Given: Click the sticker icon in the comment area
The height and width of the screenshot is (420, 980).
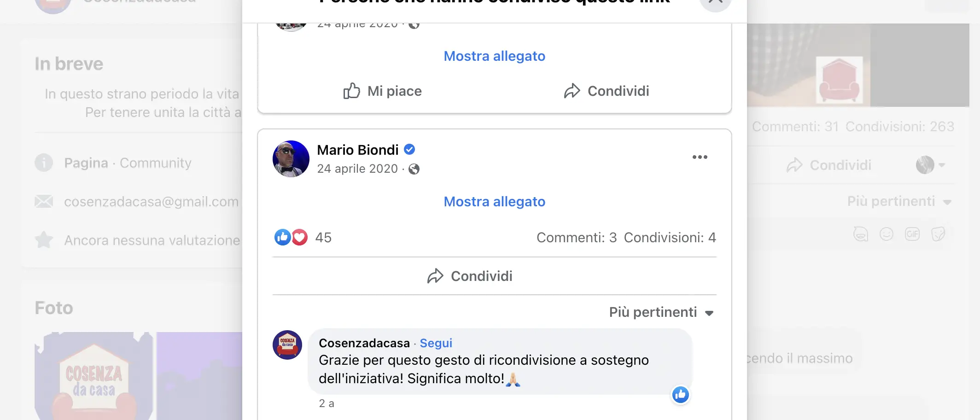Looking at the screenshot, I should (939, 234).
